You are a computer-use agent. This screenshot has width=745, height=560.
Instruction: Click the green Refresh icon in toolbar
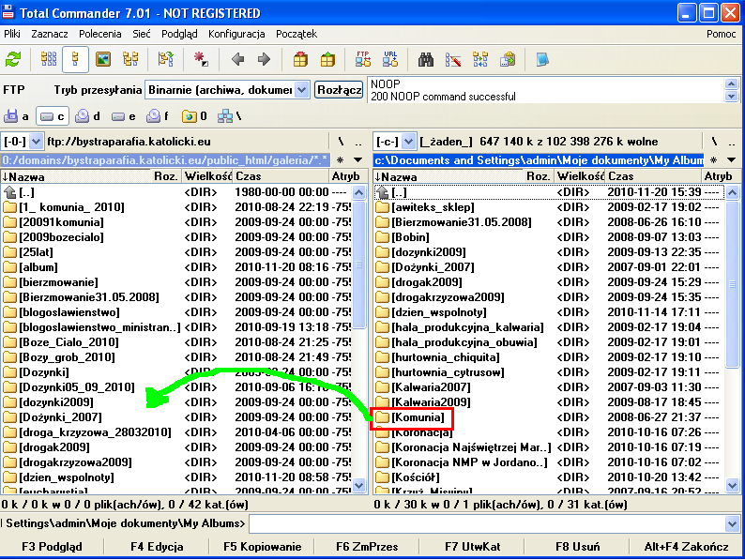[x=13, y=59]
